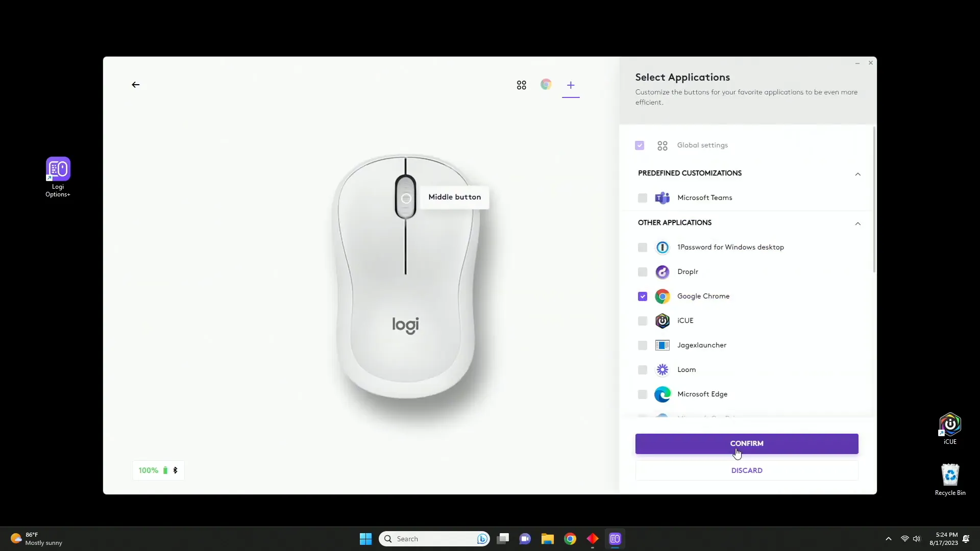This screenshot has width=980, height=551.
Task: Close the Logi Options+ window
Action: pyautogui.click(x=871, y=63)
